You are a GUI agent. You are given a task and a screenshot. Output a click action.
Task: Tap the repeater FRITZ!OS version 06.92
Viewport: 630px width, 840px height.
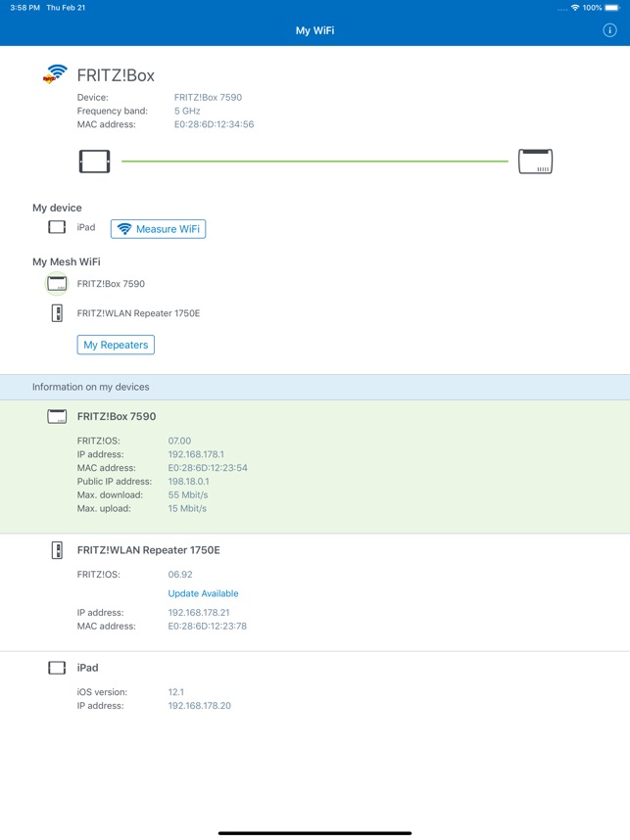click(x=180, y=575)
